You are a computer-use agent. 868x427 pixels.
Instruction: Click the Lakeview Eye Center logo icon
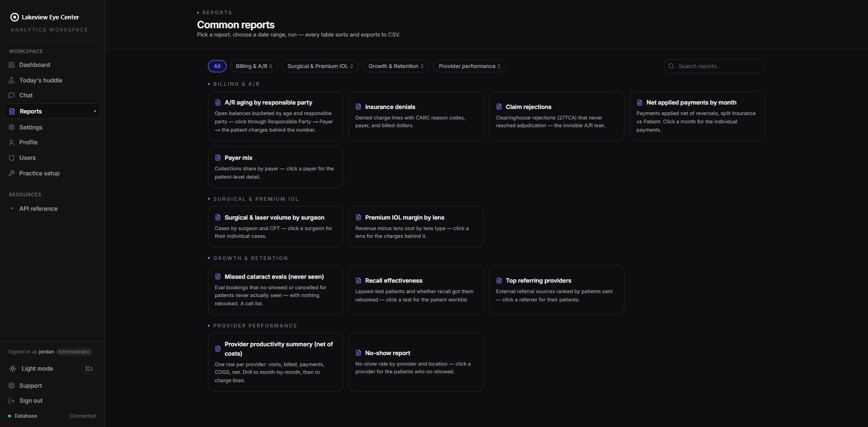14,17
